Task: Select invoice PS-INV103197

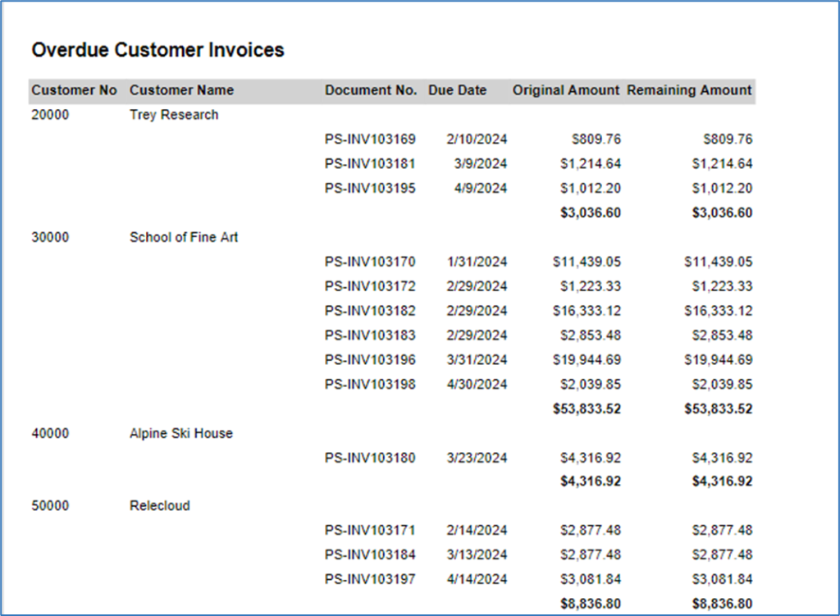Action: pyautogui.click(x=370, y=580)
